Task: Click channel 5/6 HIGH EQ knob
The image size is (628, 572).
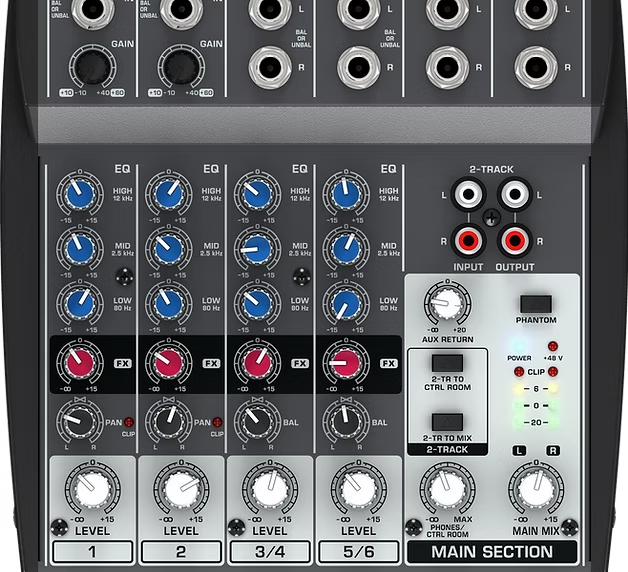Action: 346,193
